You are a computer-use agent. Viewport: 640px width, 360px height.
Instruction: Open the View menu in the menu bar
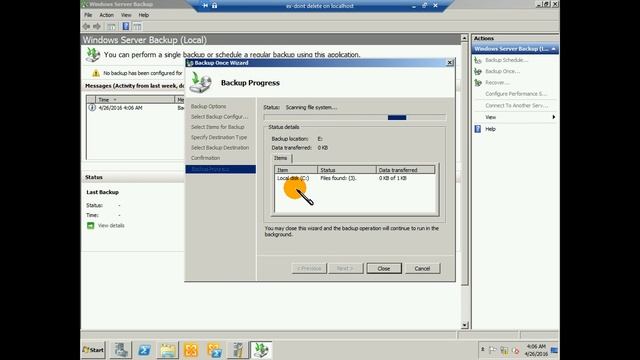tap(126, 15)
